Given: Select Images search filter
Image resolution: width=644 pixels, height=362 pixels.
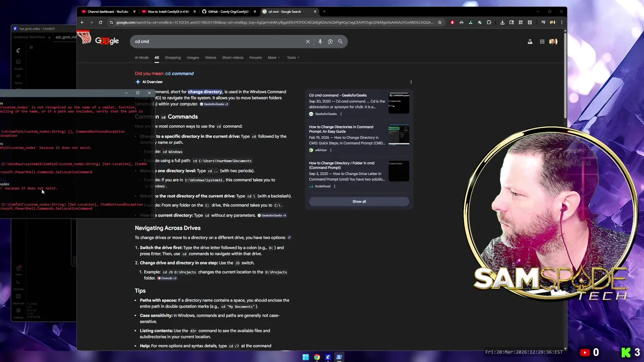Looking at the screenshot, I should coord(193,57).
